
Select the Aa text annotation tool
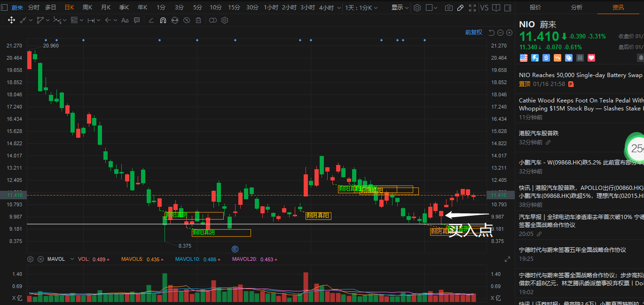click(125, 20)
